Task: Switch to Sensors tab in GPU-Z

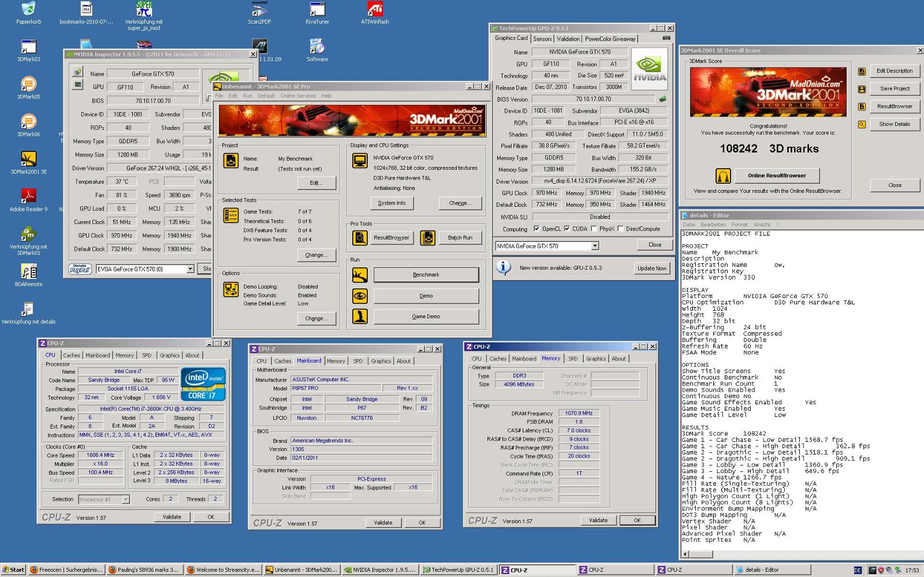Action: (x=542, y=39)
